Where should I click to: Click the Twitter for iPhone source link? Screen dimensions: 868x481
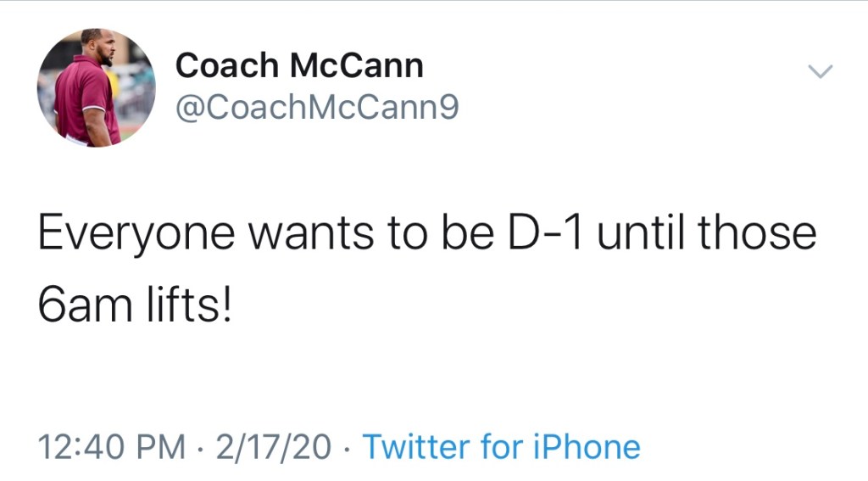[x=501, y=445]
